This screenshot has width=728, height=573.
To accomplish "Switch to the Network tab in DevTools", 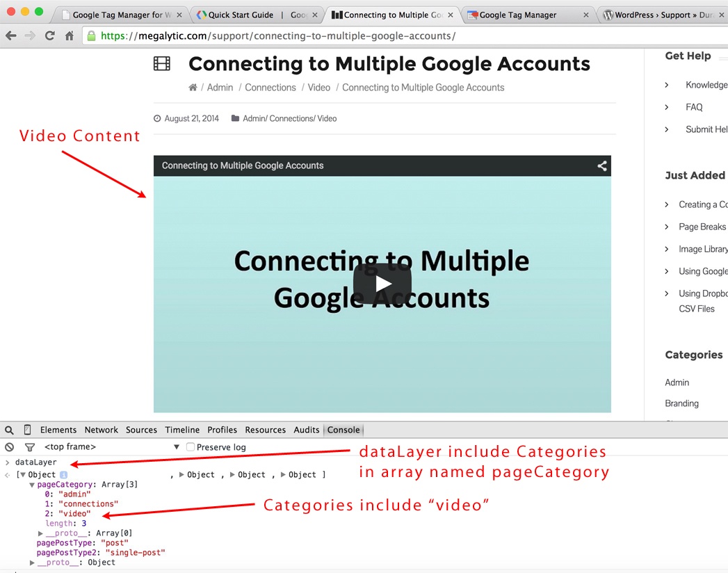I will [102, 430].
